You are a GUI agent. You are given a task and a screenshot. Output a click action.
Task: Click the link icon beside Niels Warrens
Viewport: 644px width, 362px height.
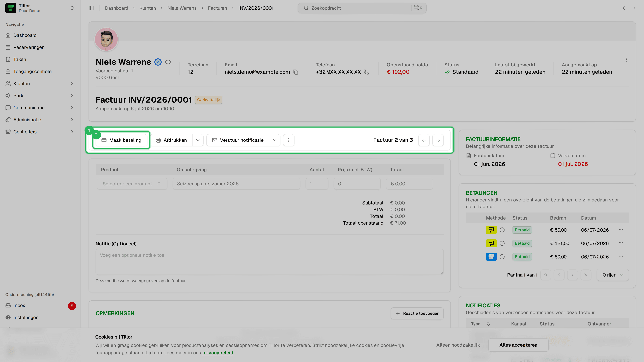click(168, 62)
